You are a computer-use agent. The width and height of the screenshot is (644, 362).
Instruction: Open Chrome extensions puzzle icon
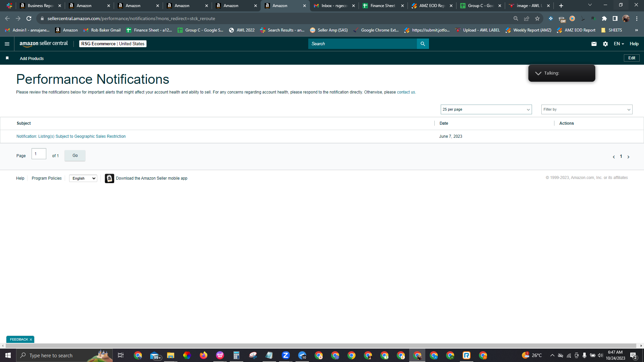(604, 18)
